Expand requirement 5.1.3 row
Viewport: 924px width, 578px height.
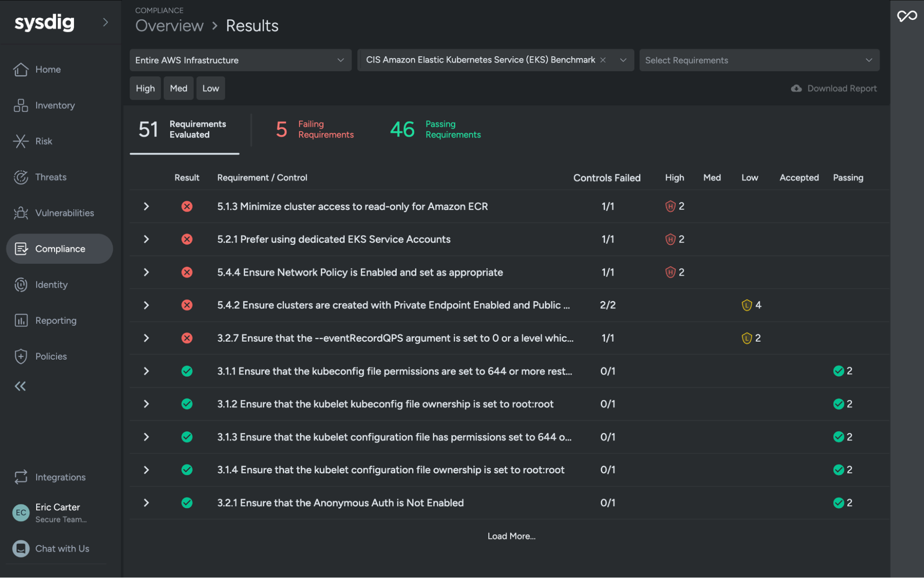[146, 206]
